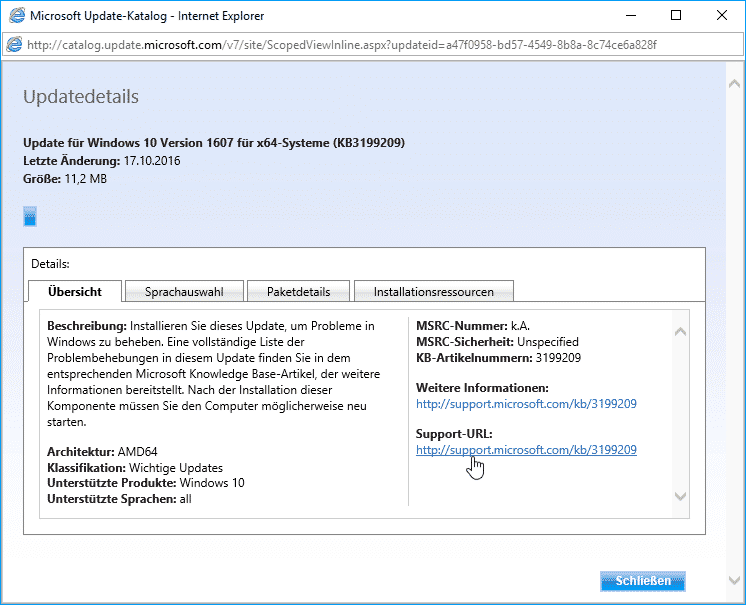Click the Architektur value AMD64
Viewport: 746px width, 605px height.
137,452
